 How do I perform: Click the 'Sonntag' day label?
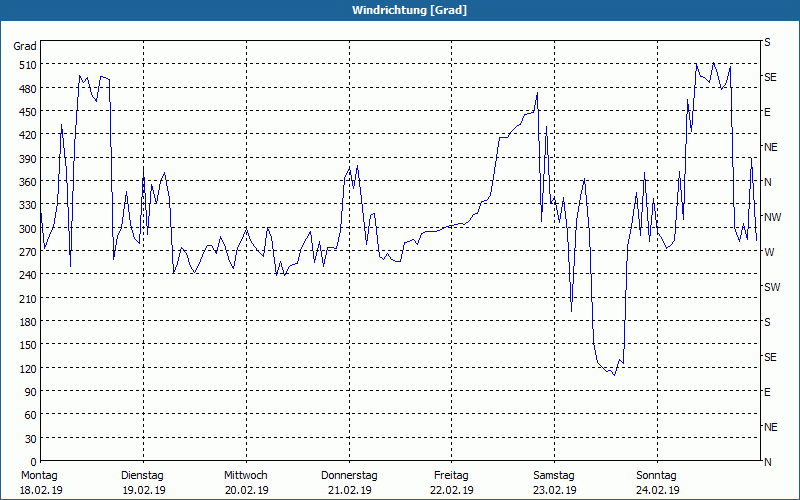(656, 476)
